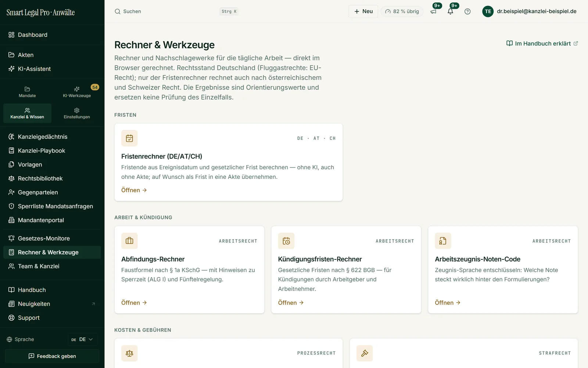Click the 82 % übrig usage indicator
This screenshot has height=368, width=588.
pyautogui.click(x=402, y=11)
